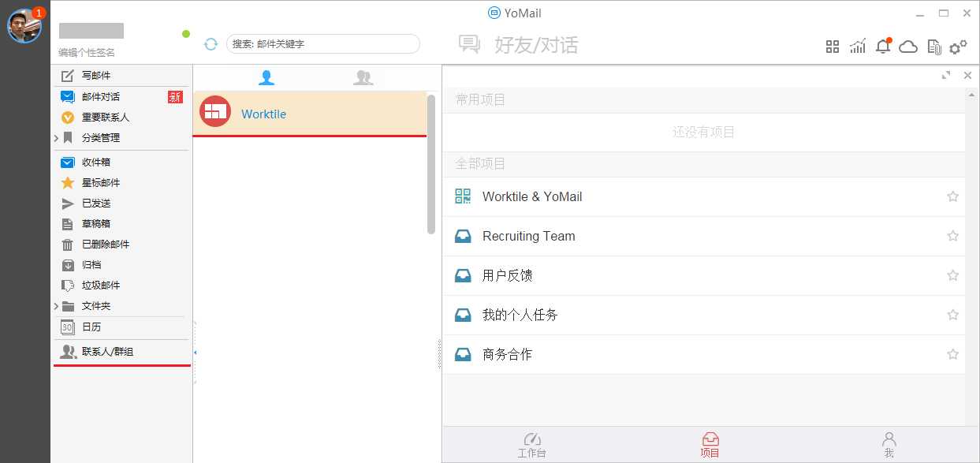Click the Worktile & YoMail grid icon
Viewport: 980px width, 463px height.
(x=463, y=196)
